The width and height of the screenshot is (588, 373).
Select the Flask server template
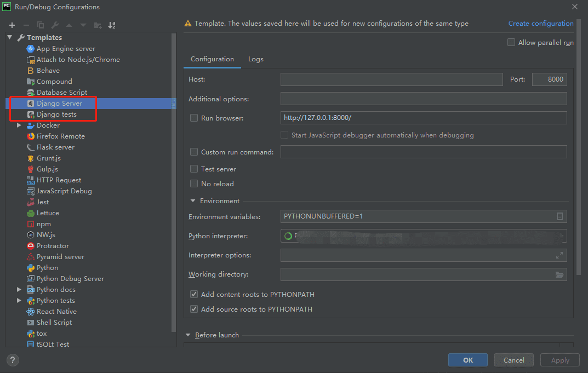55,147
